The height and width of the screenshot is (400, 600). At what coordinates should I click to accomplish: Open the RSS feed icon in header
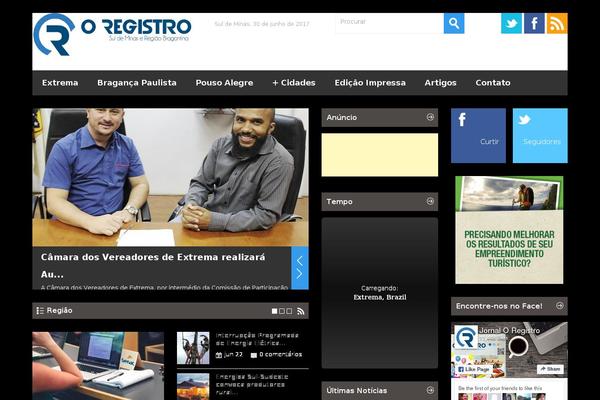557,23
